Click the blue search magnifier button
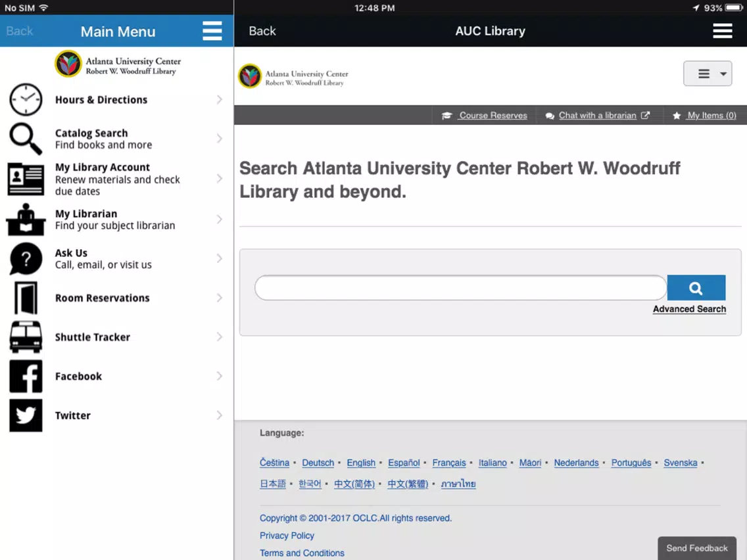Viewport: 747px width, 560px height. [696, 288]
